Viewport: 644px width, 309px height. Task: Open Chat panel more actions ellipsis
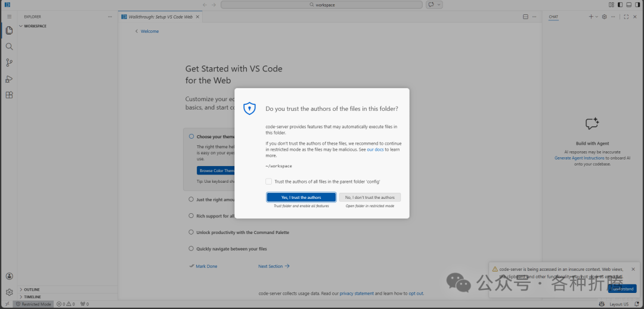(613, 17)
